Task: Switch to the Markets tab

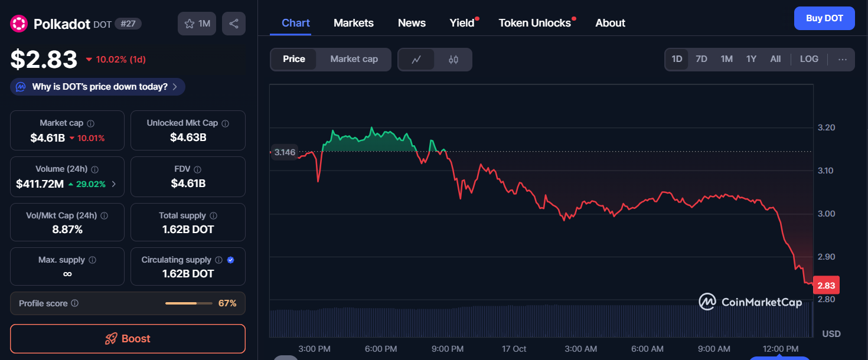Action: pos(353,22)
